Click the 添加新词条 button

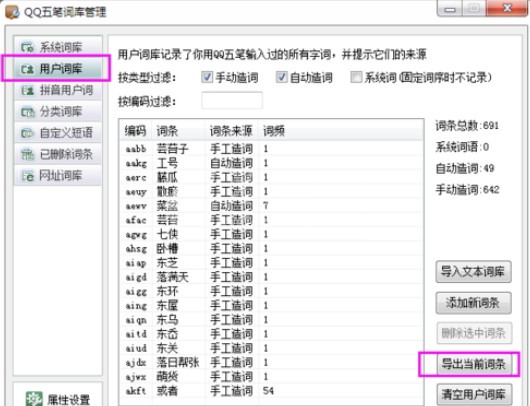(473, 303)
